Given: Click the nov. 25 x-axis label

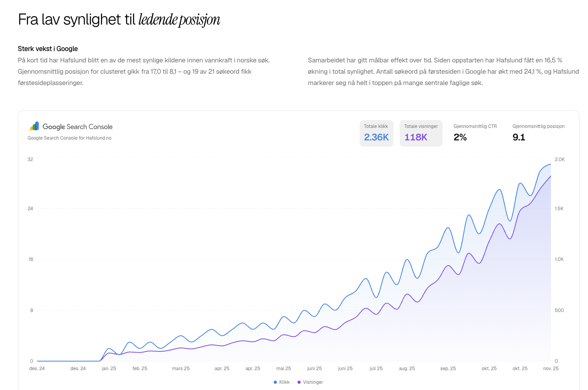Looking at the screenshot, I should tap(551, 369).
